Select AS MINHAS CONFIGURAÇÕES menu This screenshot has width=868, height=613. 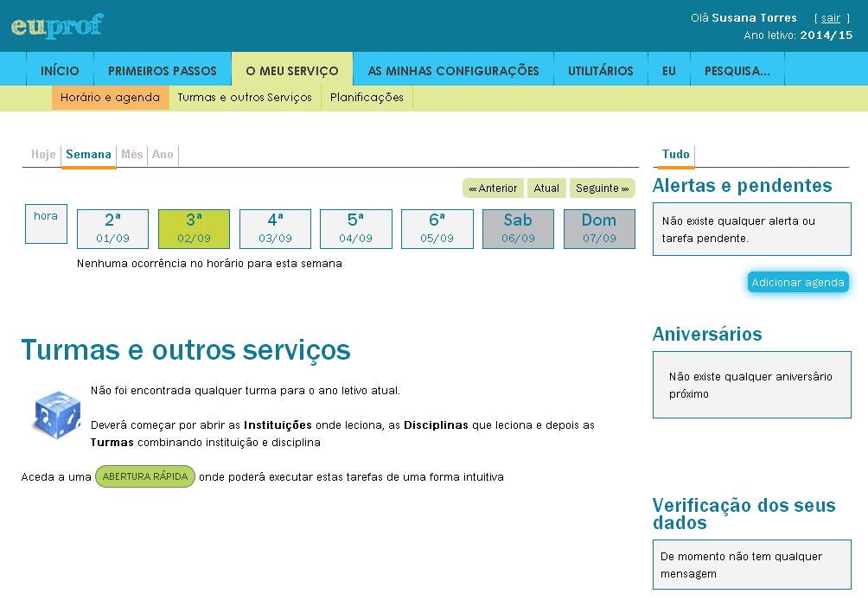pyautogui.click(x=453, y=71)
